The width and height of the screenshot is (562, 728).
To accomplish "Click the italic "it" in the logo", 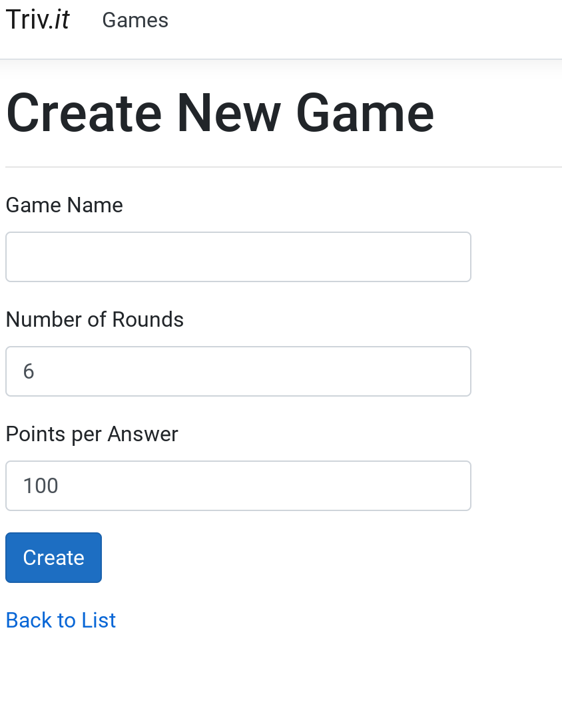I will point(62,20).
